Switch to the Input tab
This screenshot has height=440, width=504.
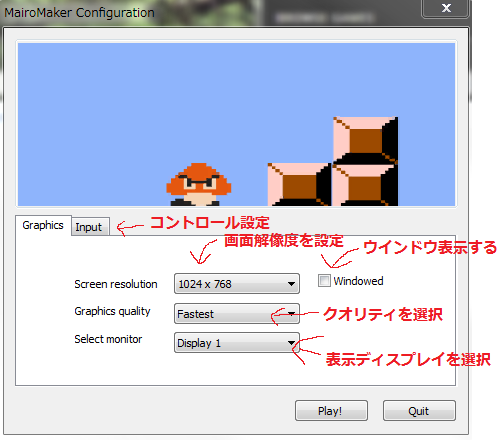click(x=90, y=227)
